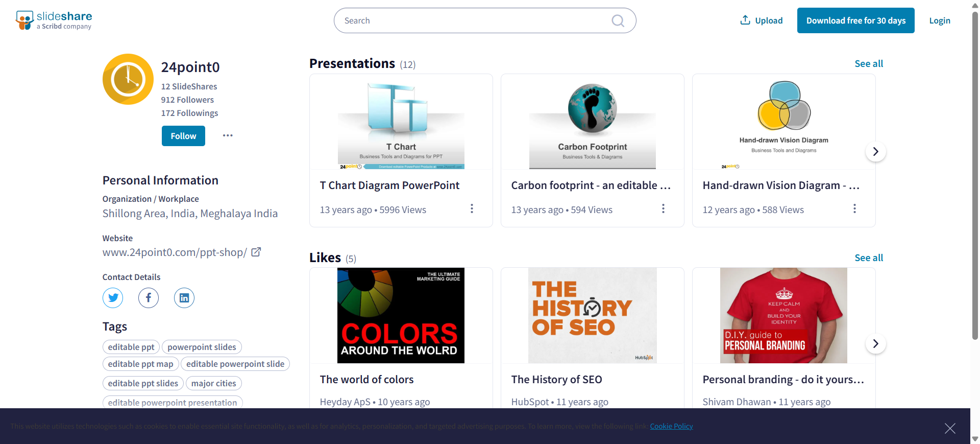
Task: Click the search magnifier icon
Action: (618, 21)
